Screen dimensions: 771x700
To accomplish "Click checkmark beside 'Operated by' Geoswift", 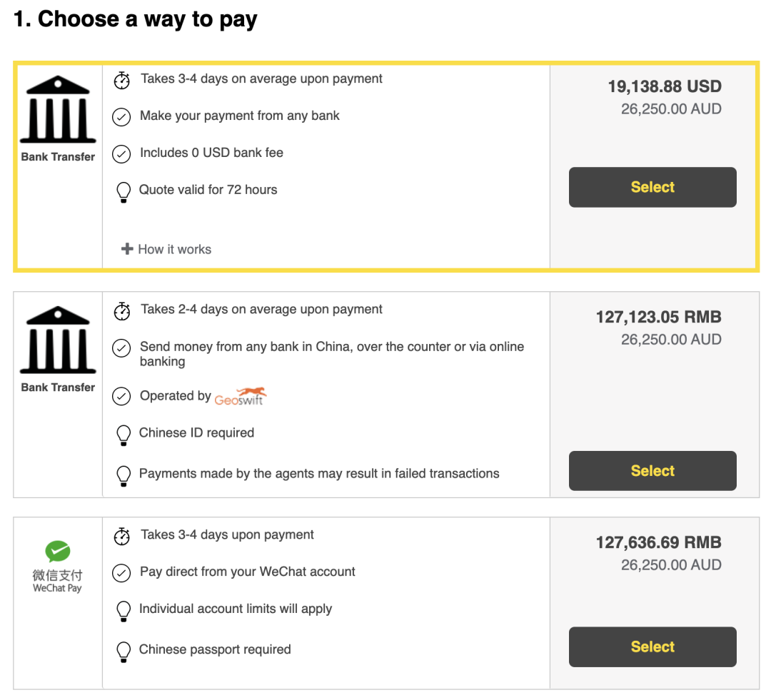I will coord(122,396).
